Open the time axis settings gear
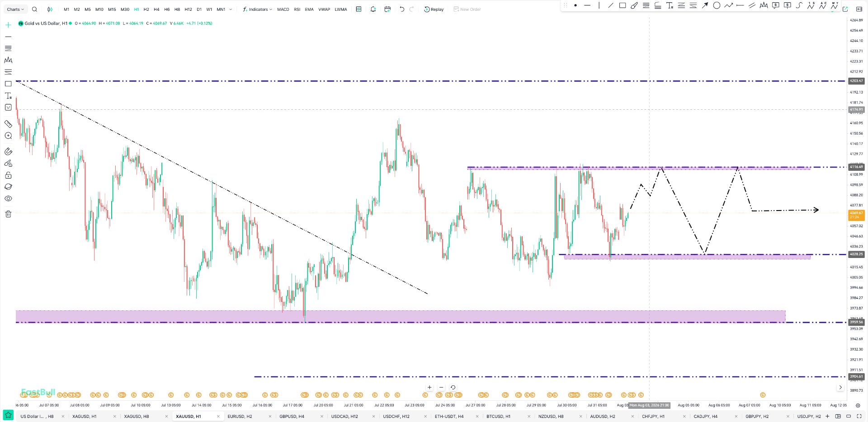The width and height of the screenshot is (868, 422). (x=858, y=405)
